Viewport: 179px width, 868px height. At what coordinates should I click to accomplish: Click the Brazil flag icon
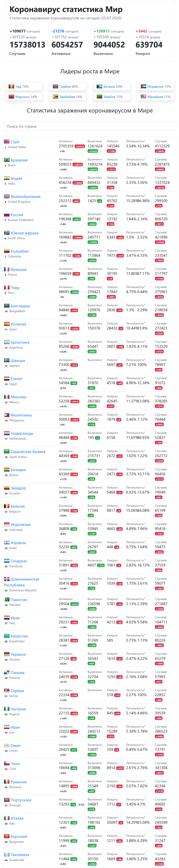point(7,160)
